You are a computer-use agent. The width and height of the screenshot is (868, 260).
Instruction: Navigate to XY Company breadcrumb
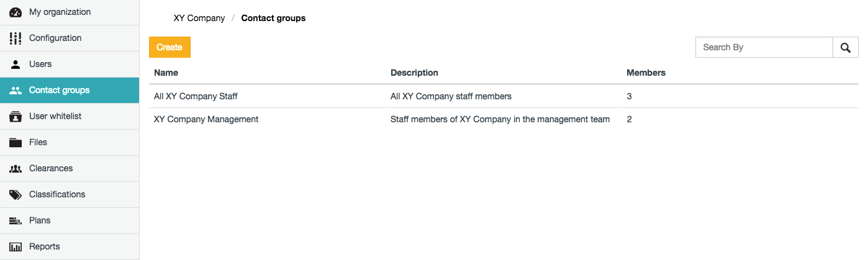(x=199, y=18)
